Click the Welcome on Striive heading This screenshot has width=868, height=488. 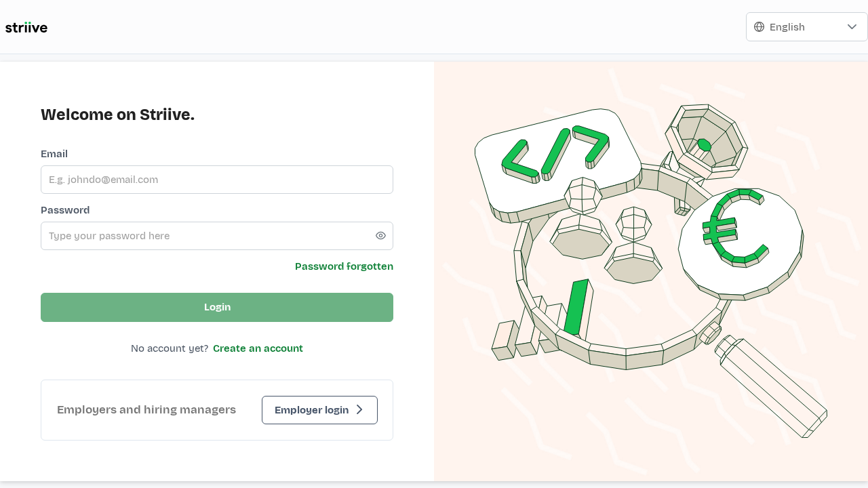pyautogui.click(x=117, y=115)
